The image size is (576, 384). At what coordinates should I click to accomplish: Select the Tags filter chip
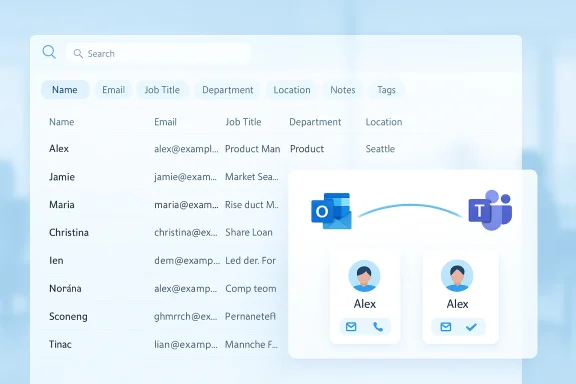point(386,90)
